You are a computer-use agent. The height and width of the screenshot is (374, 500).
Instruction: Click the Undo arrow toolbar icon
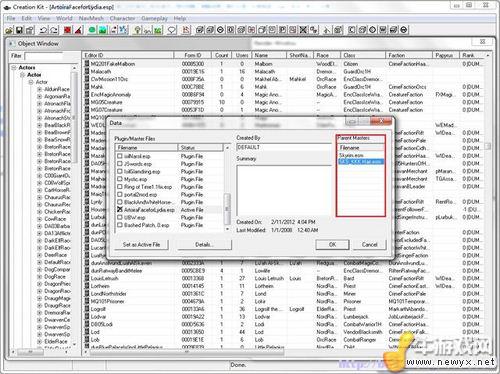pyautogui.click(x=43, y=30)
